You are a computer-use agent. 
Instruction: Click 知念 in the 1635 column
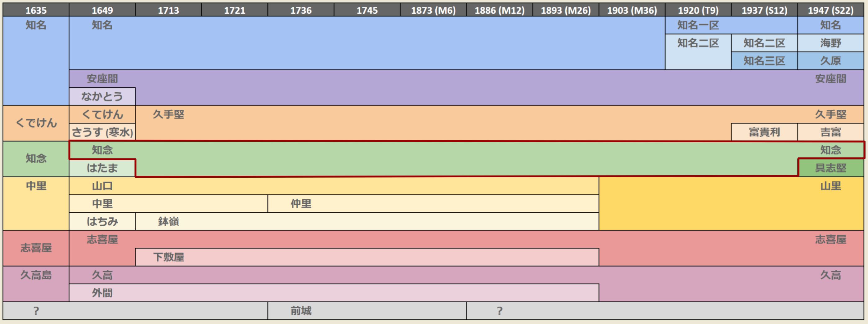click(36, 159)
